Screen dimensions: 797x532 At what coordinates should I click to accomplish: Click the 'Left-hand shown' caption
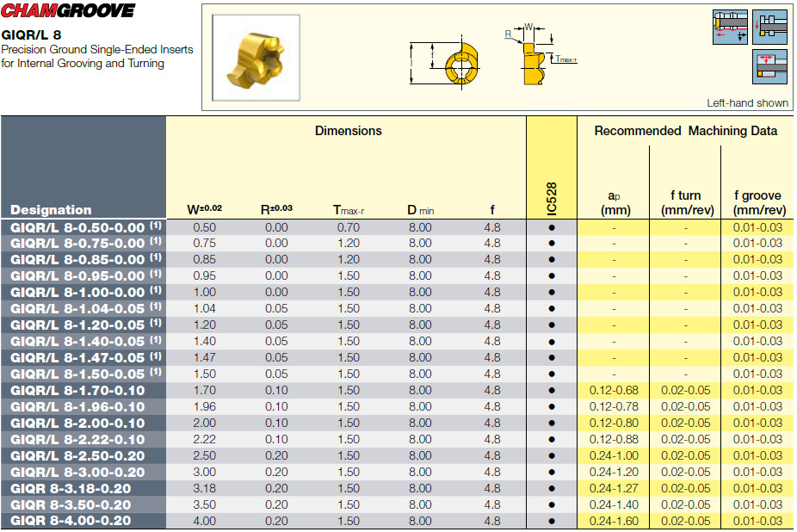point(747,102)
